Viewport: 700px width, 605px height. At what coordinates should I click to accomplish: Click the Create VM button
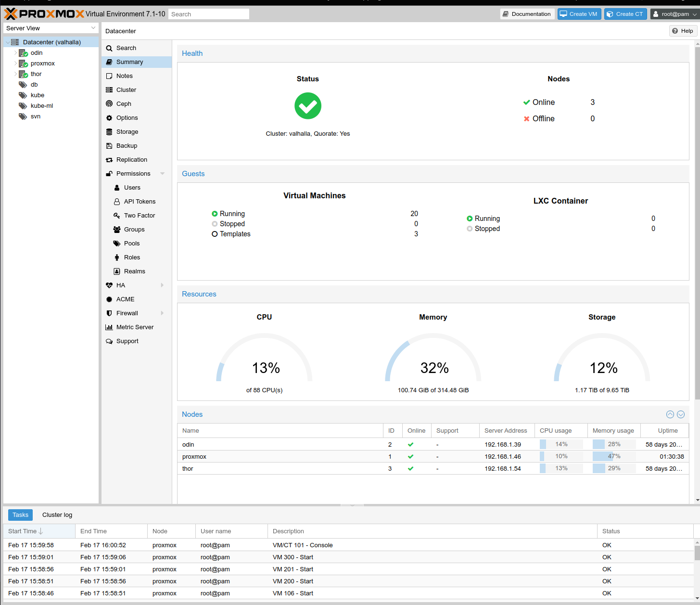pyautogui.click(x=579, y=14)
